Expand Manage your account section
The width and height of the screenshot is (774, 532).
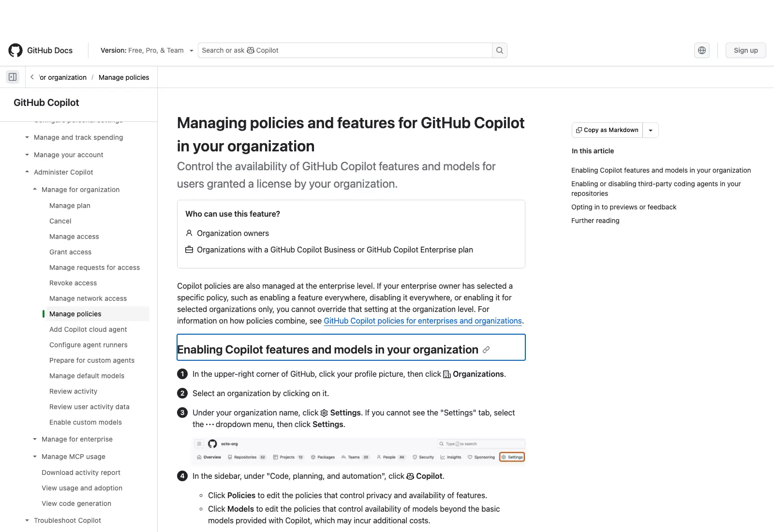[68, 155]
